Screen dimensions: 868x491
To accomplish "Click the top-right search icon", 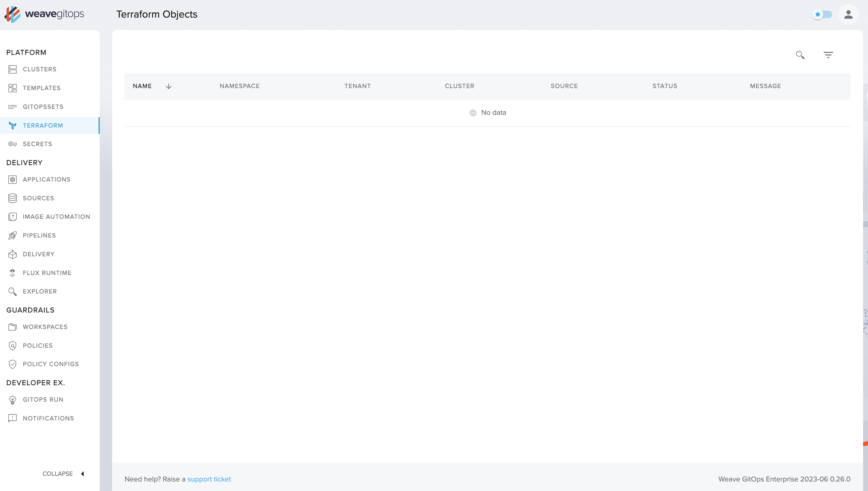I will pos(801,54).
